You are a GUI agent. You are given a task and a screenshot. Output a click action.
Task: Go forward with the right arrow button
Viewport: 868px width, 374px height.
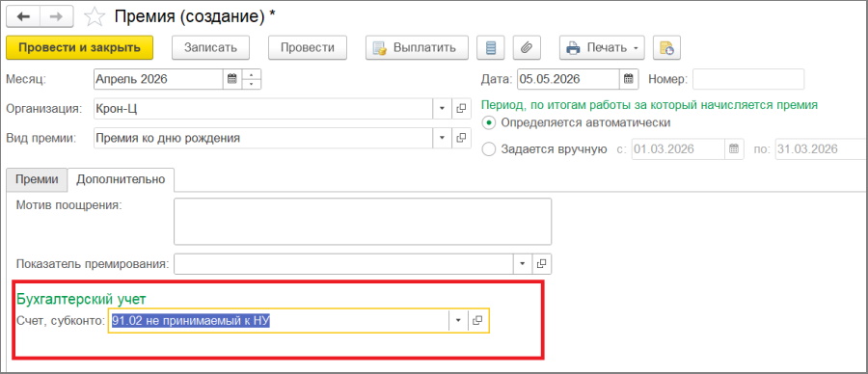[x=56, y=16]
